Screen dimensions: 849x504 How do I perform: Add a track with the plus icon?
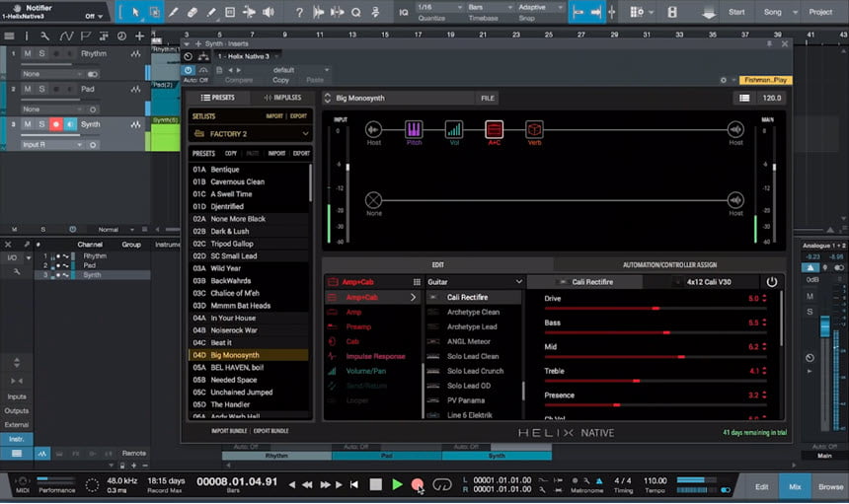pos(140,36)
